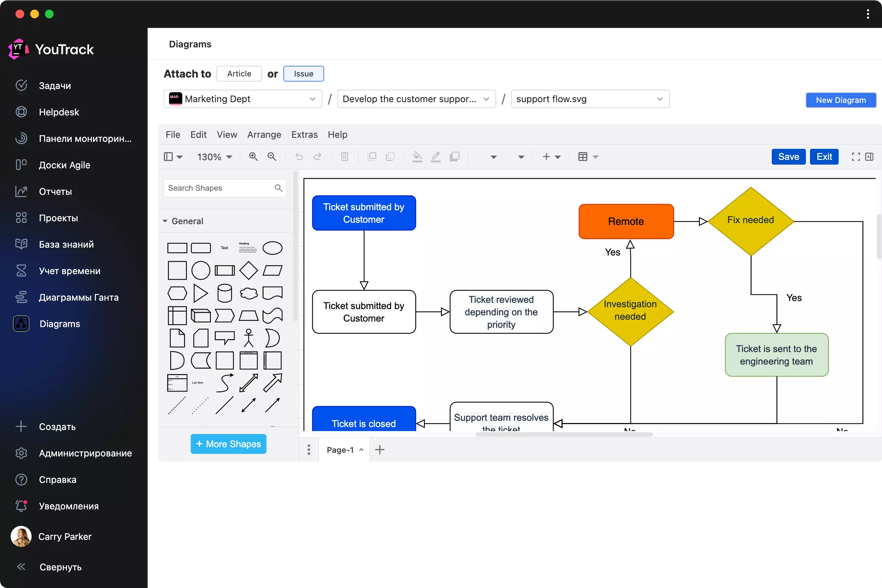Toggle the format panel icon

tap(869, 157)
